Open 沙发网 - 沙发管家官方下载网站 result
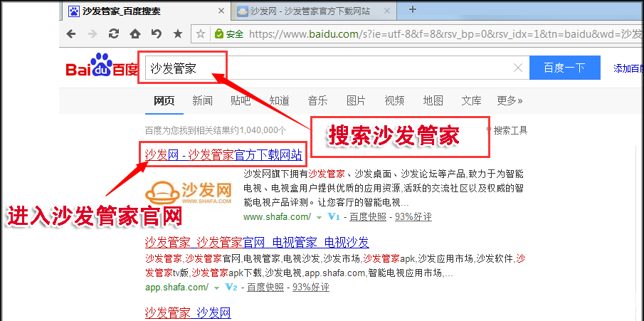 [x=223, y=155]
